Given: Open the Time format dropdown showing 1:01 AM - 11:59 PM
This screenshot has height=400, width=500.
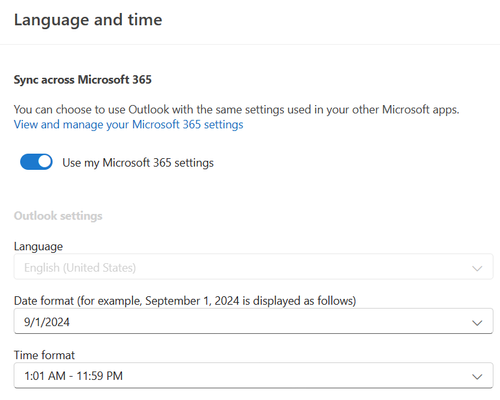Looking at the screenshot, I should pyautogui.click(x=253, y=376).
